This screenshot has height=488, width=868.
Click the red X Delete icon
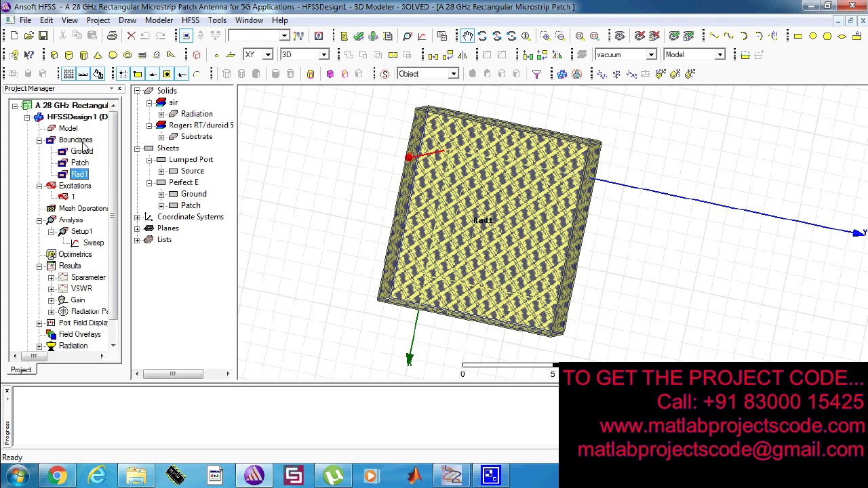(x=131, y=36)
